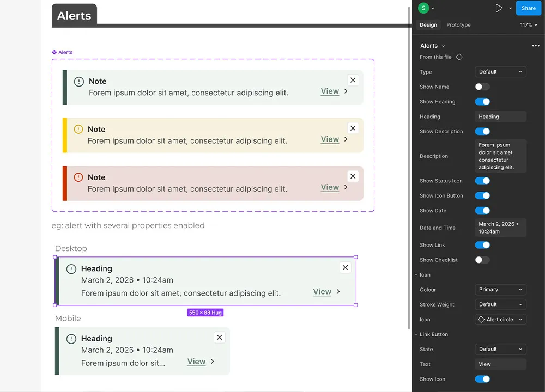Open the Type dropdown set to Default
The width and height of the screenshot is (545, 392).
click(x=500, y=72)
